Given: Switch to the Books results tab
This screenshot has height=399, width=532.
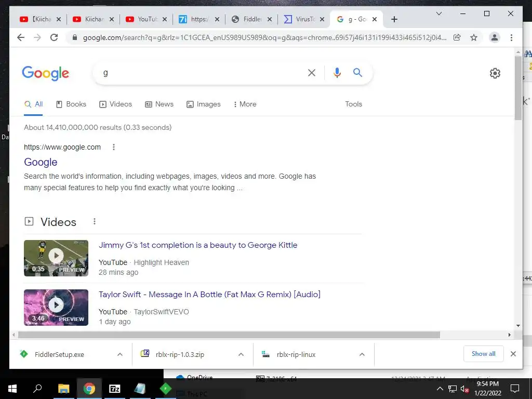Looking at the screenshot, I should click(71, 104).
